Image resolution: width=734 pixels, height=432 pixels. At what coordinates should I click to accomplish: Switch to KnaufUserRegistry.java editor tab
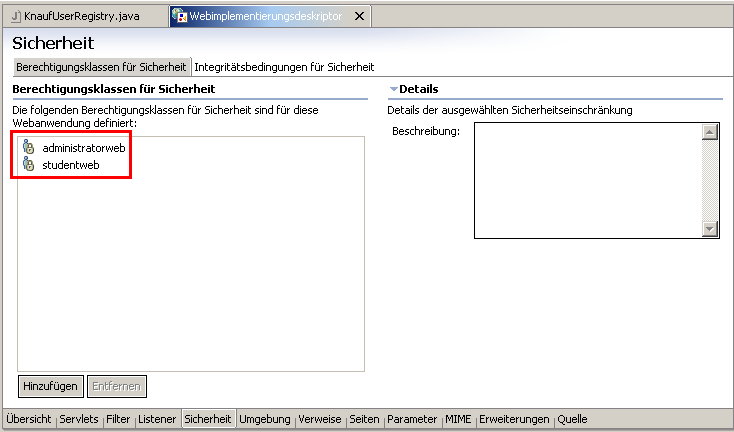click(82, 17)
